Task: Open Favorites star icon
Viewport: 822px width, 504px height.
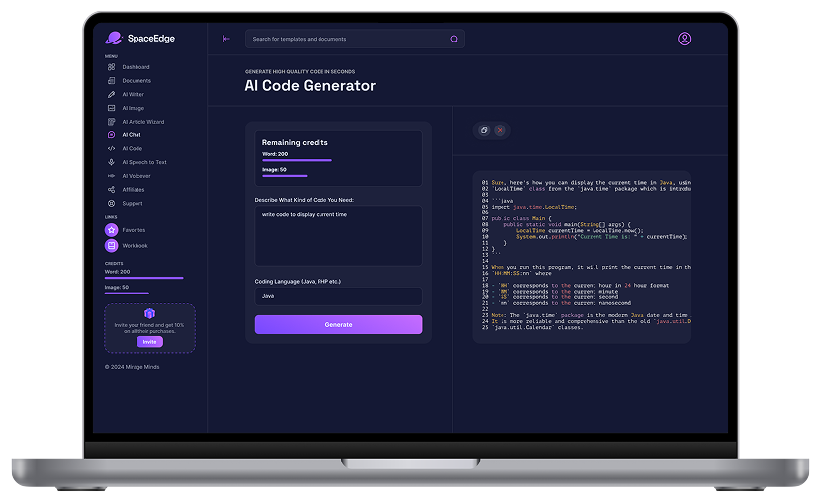Action: 111,230
